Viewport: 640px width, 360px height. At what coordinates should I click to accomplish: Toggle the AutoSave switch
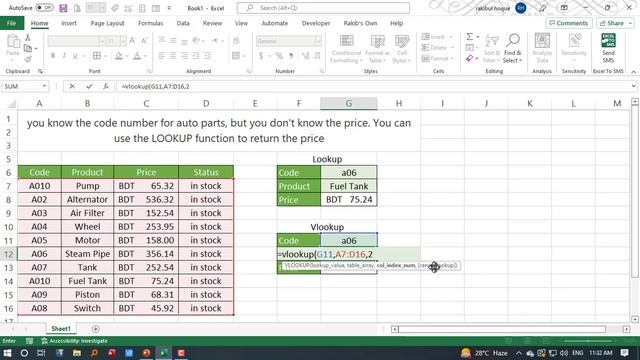[44, 8]
